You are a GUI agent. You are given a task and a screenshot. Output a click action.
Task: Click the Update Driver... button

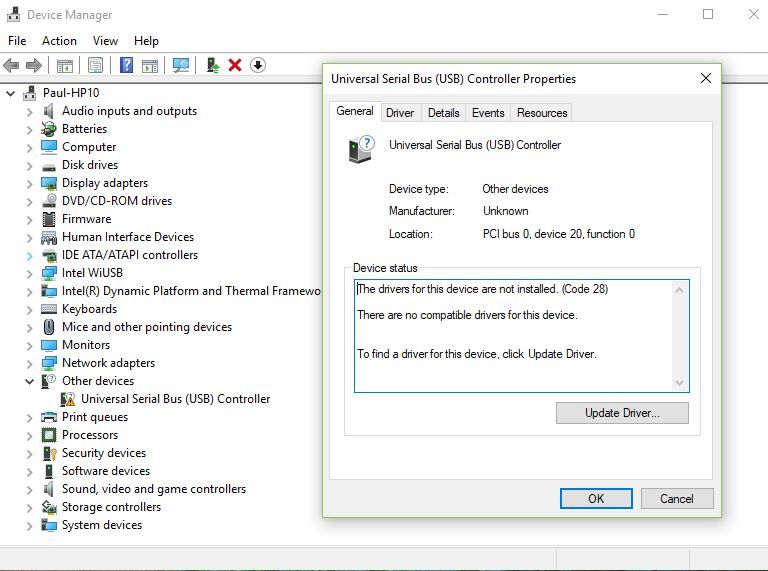[x=622, y=413]
